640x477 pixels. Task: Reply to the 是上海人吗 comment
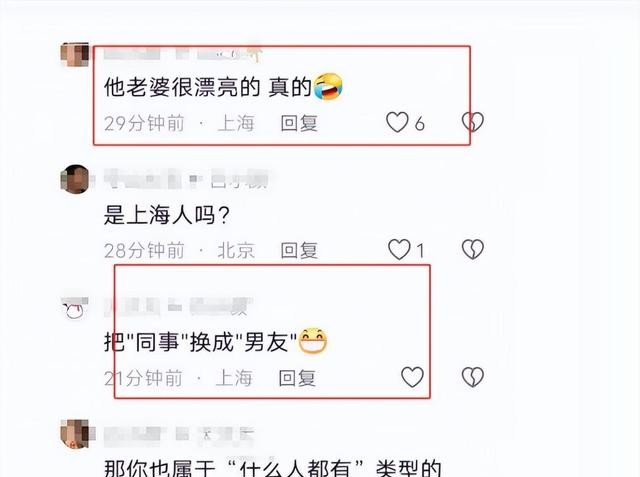[299, 250]
